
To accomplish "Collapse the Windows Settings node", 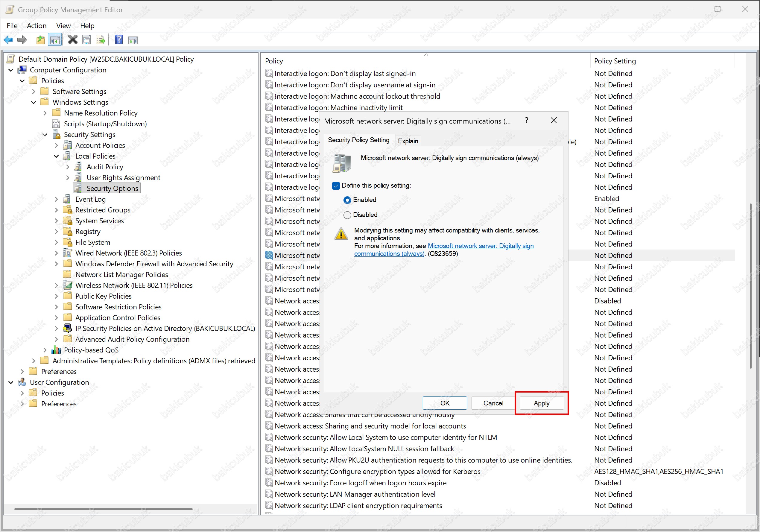I will [34, 102].
